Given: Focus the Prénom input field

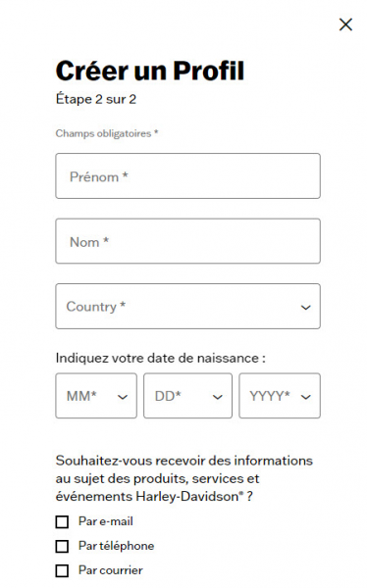Looking at the screenshot, I should (x=187, y=175).
